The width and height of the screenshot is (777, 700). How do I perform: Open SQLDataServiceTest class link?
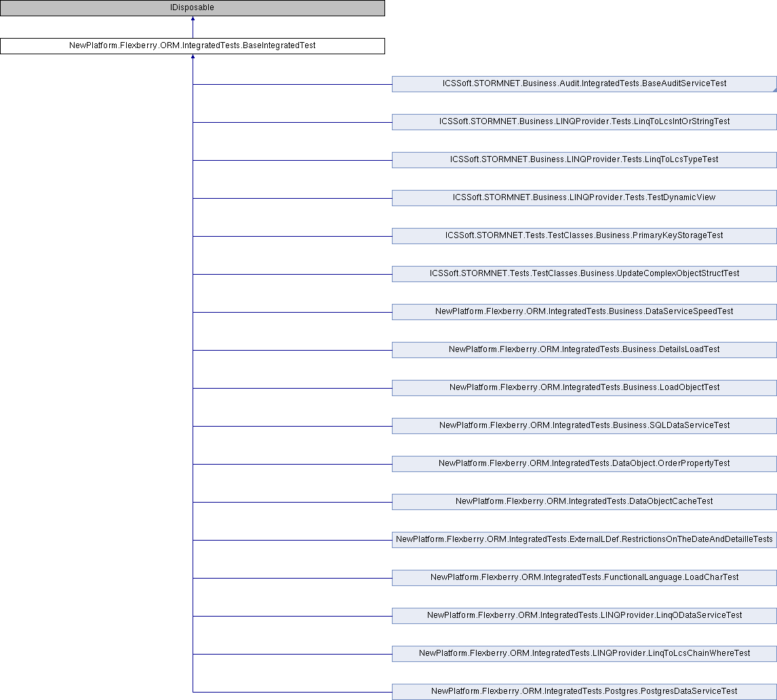(584, 426)
